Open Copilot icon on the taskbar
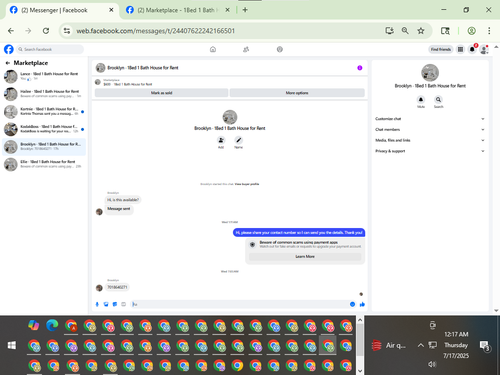The height and width of the screenshot is (375, 500). coord(34,325)
